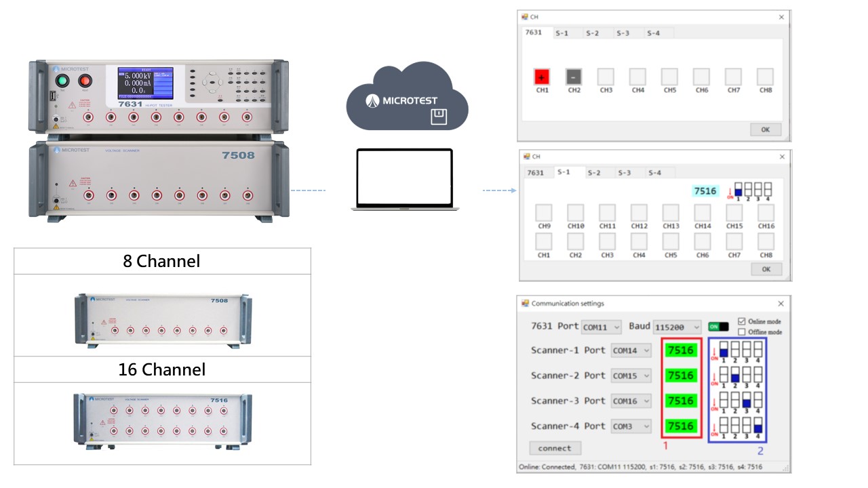Open the Scanner-4 Port COM3 dropdown
The image size is (868, 488).
click(x=631, y=426)
